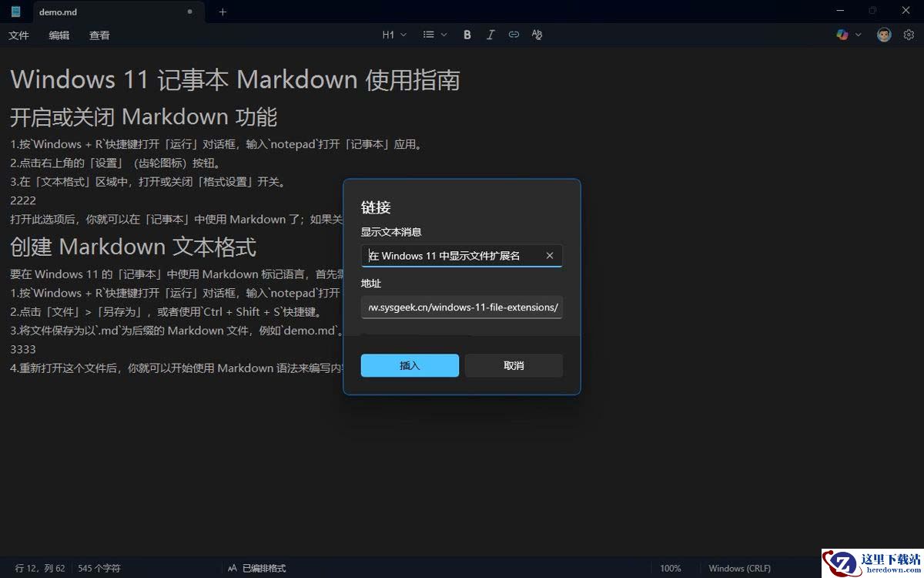Toggle bold formatting
The height and width of the screenshot is (578, 924).
coord(467,35)
